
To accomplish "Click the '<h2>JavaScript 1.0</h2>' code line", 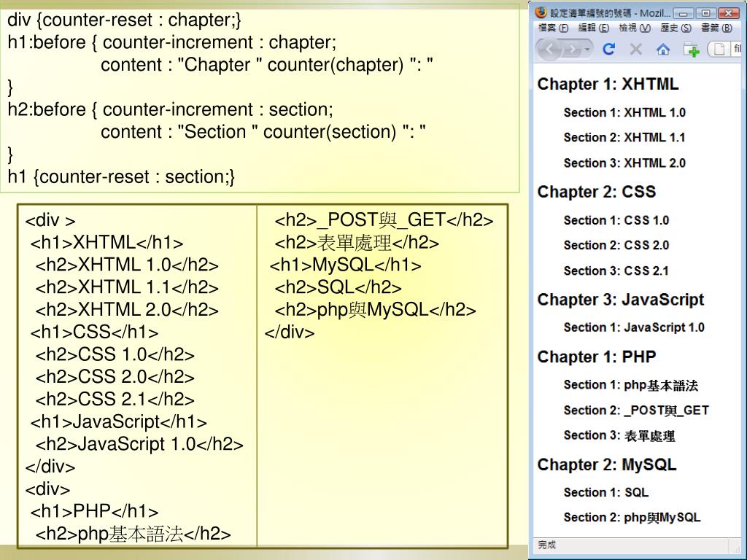I will coord(139,444).
